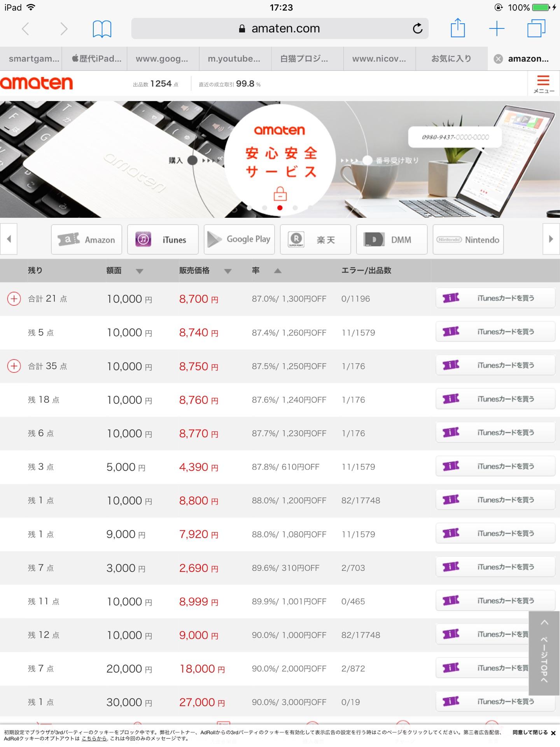Sort by 額面 column arrow
Screen dimensions: 560x747
(x=140, y=271)
